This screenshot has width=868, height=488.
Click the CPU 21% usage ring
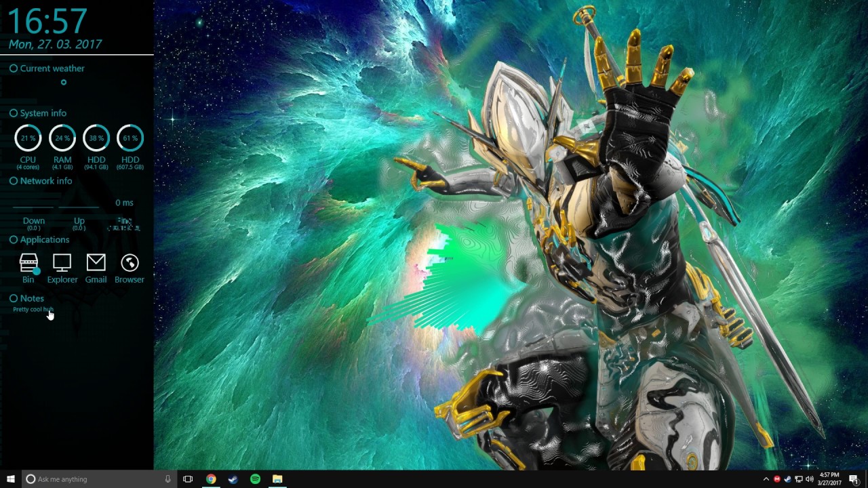click(x=28, y=138)
